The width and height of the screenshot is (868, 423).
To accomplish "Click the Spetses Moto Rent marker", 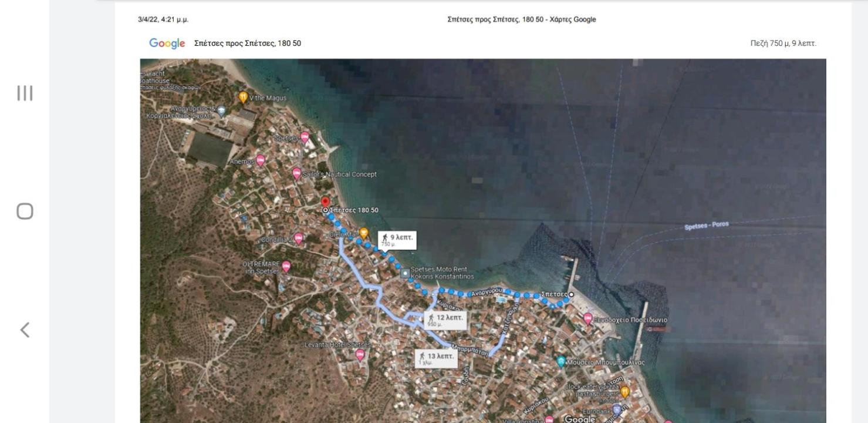I will [405, 273].
